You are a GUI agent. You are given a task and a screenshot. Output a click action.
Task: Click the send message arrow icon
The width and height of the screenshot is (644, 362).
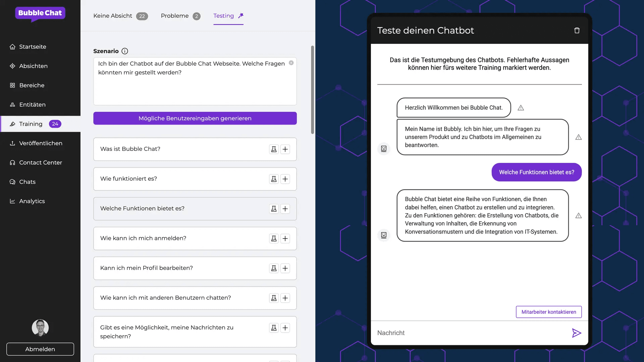click(x=576, y=333)
